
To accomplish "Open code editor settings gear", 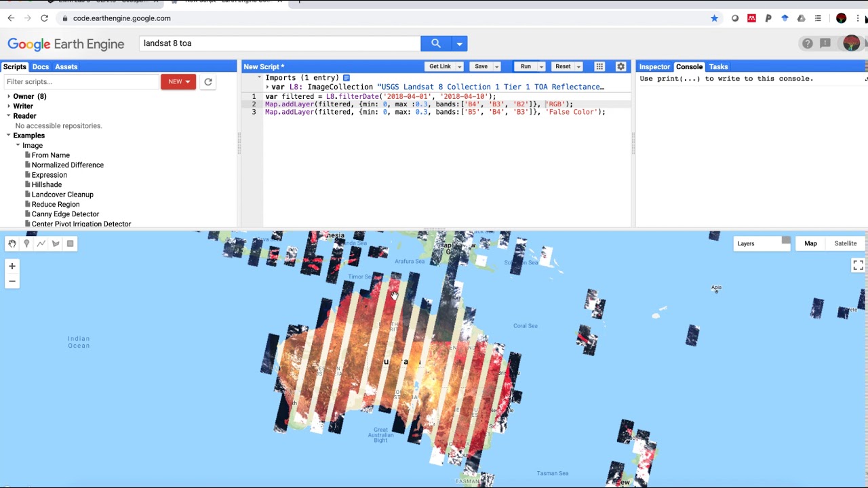I will (620, 66).
